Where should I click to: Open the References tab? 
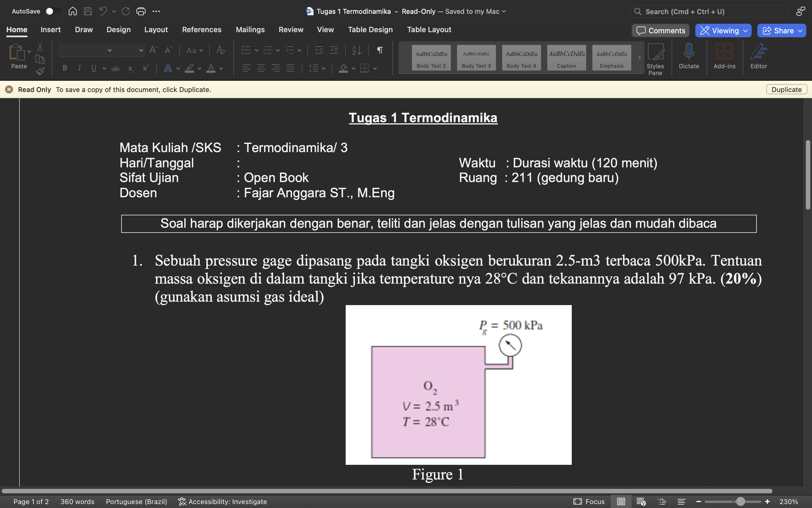[202, 30]
